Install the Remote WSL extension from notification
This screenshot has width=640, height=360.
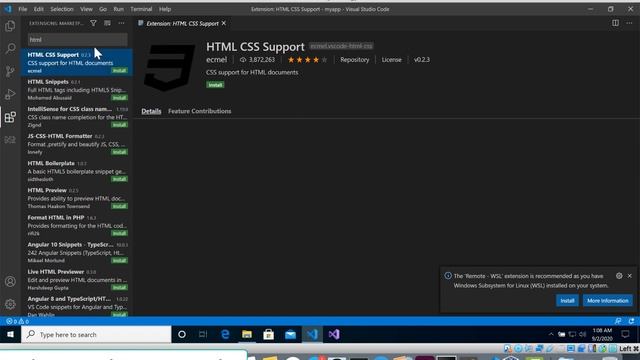[567, 301]
